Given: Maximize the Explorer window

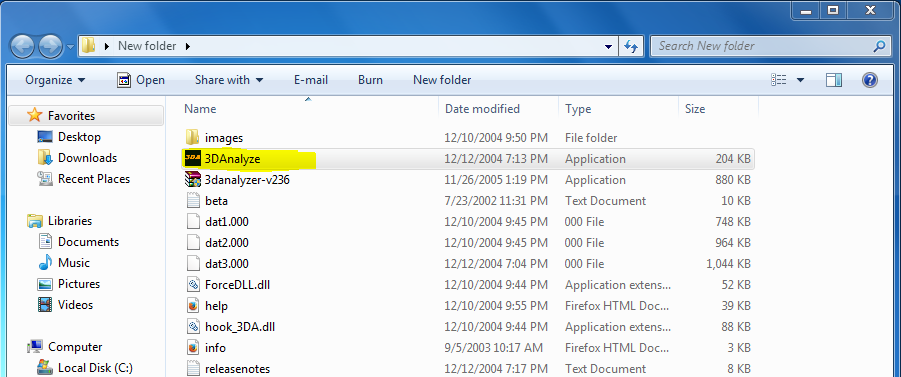Looking at the screenshot, I should coord(833,10).
